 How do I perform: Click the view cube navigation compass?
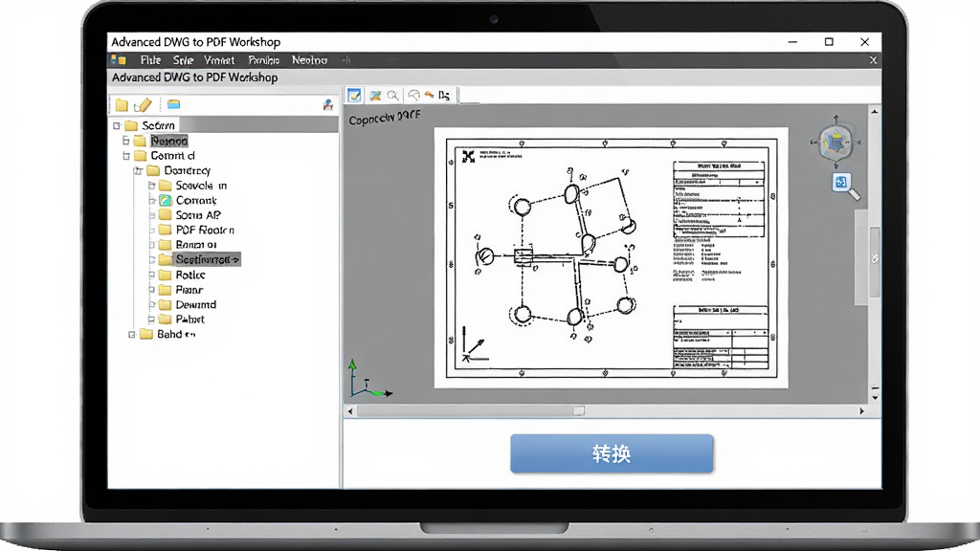[835, 143]
